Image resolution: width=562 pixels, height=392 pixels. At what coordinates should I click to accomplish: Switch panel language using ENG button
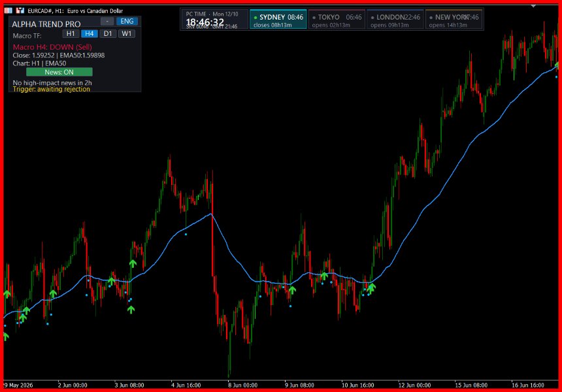(127, 21)
